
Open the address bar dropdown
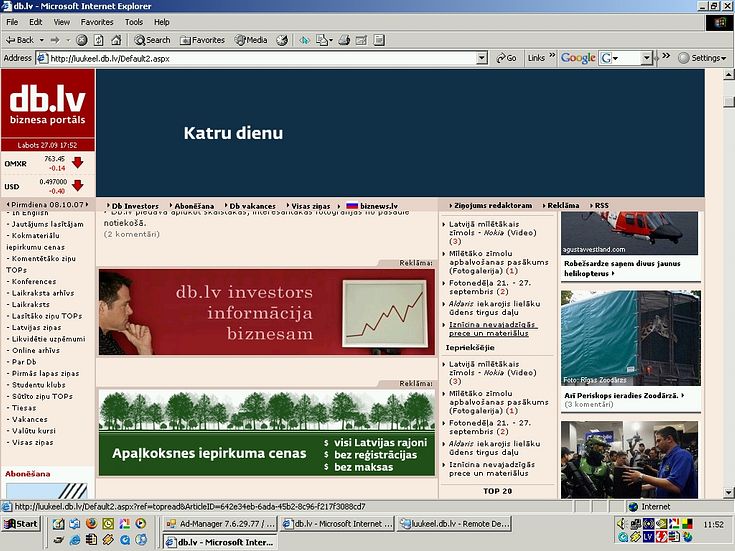tap(482, 58)
